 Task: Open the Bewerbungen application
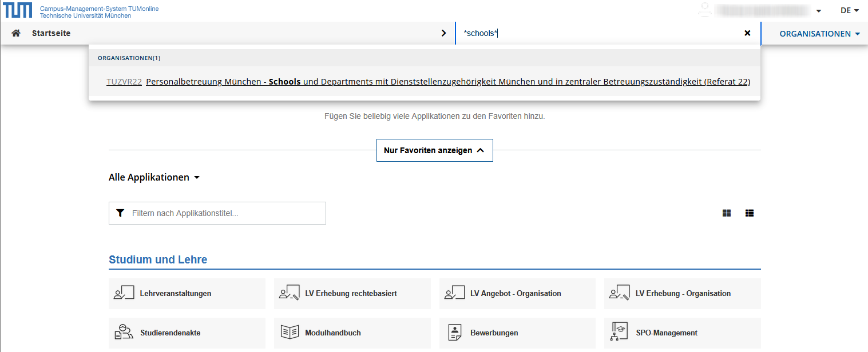(x=517, y=333)
